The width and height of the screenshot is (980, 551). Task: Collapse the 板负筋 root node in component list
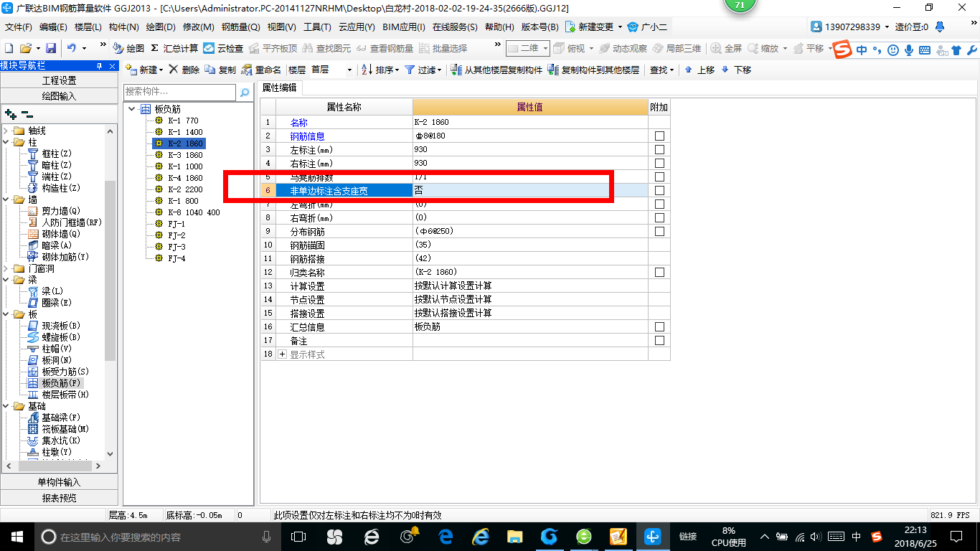click(x=132, y=109)
